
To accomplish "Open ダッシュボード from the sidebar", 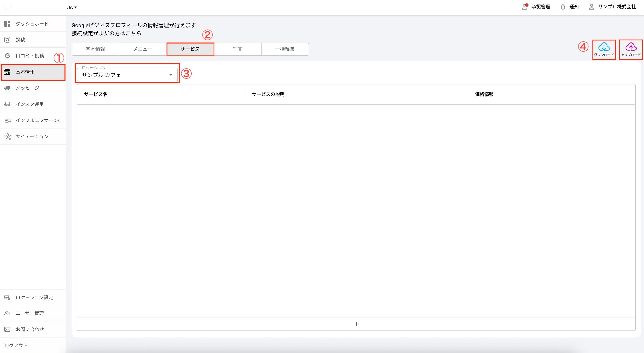I will click(32, 24).
